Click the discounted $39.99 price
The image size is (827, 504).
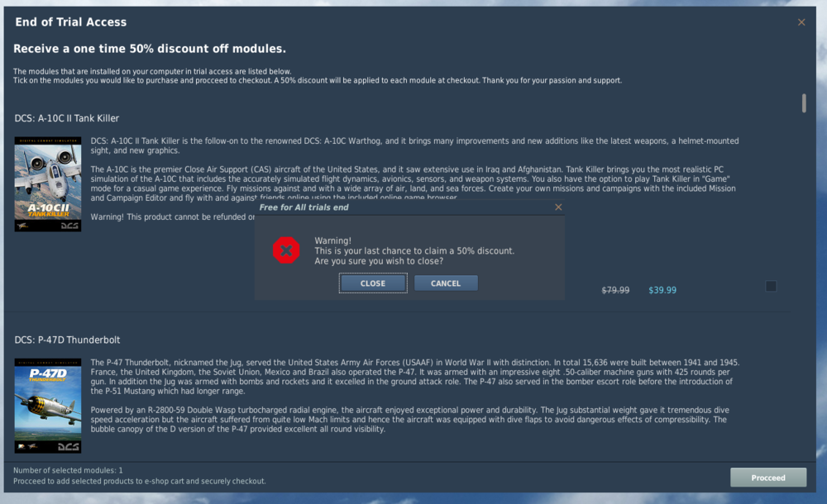point(662,290)
